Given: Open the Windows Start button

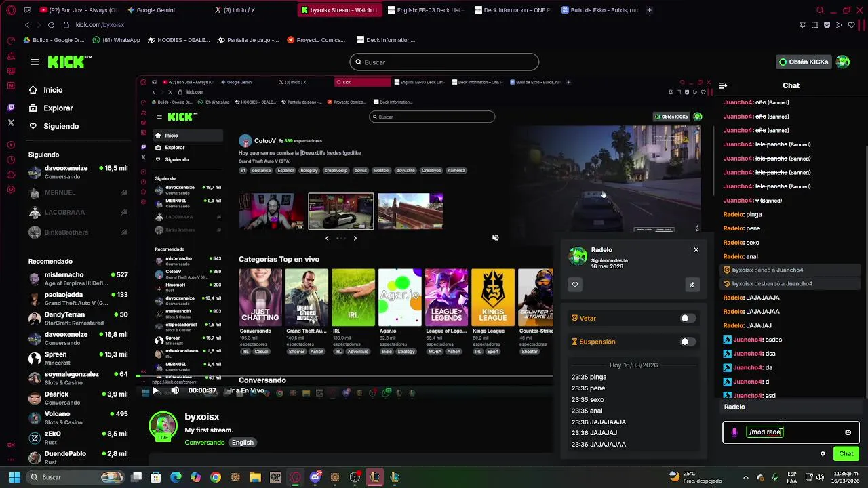Looking at the screenshot, I should (14, 477).
